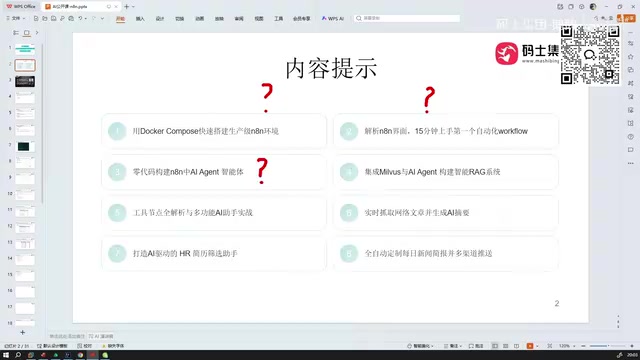Expand the quick access toolbar customize dropdown

click(102, 18)
